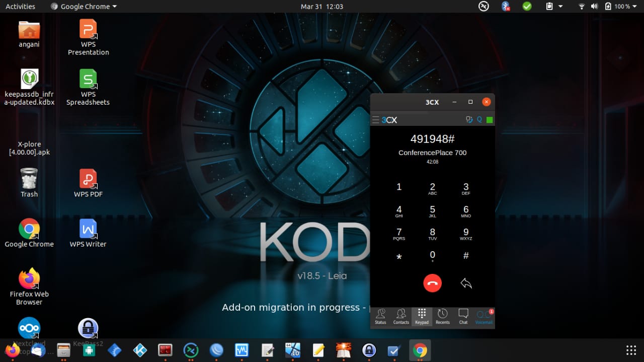Show applications grid in the dock
Image resolution: width=644 pixels, height=362 pixels.
[x=631, y=350]
